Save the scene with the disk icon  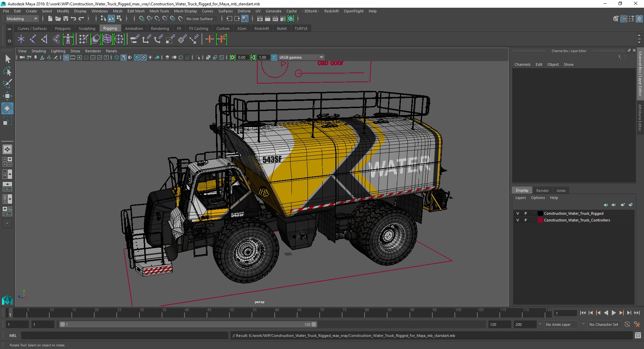[x=65, y=19]
